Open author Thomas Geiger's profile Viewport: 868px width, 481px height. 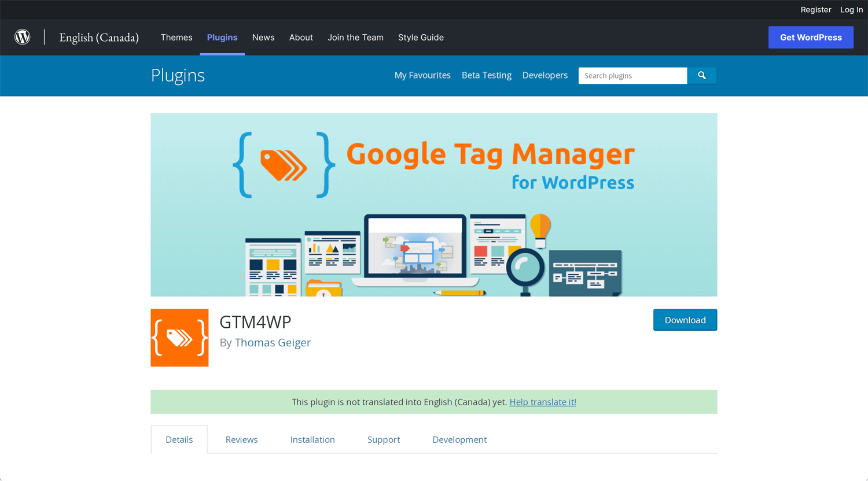coord(273,343)
